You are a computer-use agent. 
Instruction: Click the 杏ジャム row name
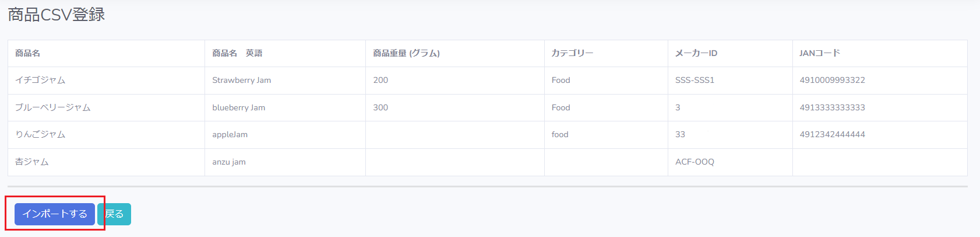point(32,162)
